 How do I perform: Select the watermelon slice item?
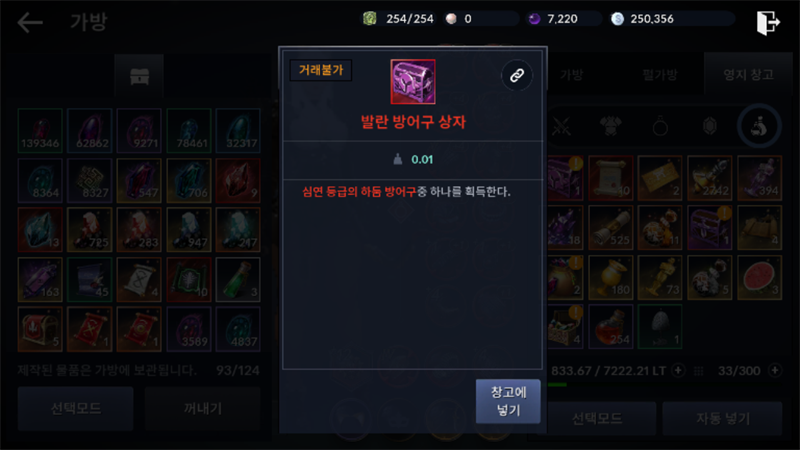(x=759, y=278)
